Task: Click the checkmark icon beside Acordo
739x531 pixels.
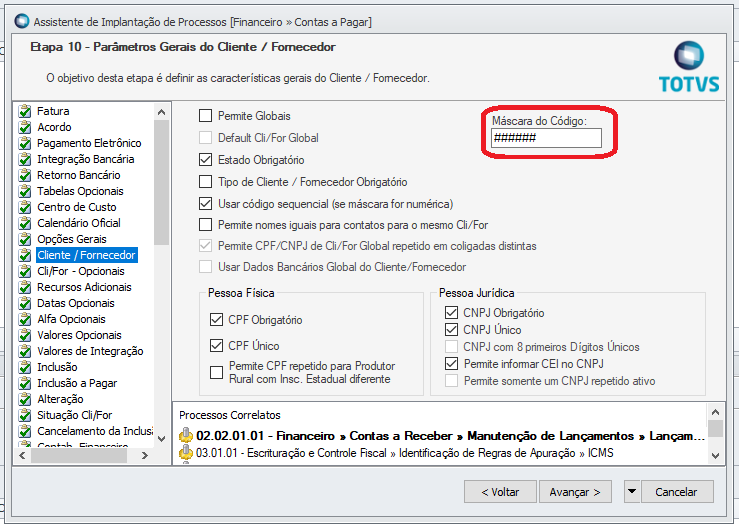Action: [25, 127]
